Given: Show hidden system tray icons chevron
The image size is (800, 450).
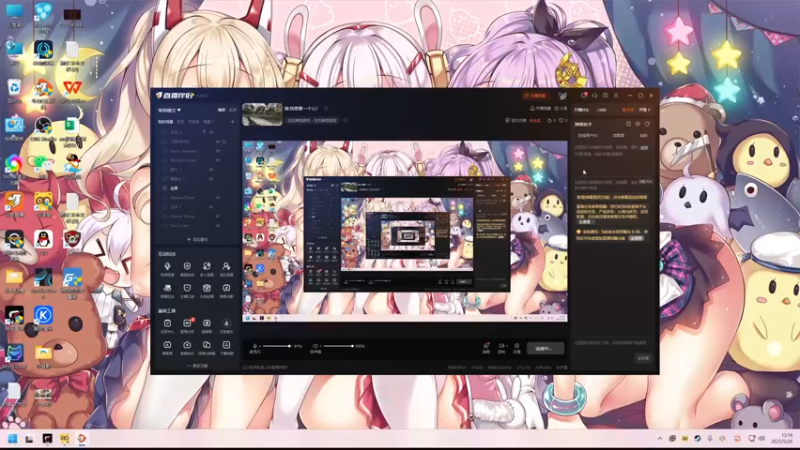Looking at the screenshot, I should [x=660, y=439].
